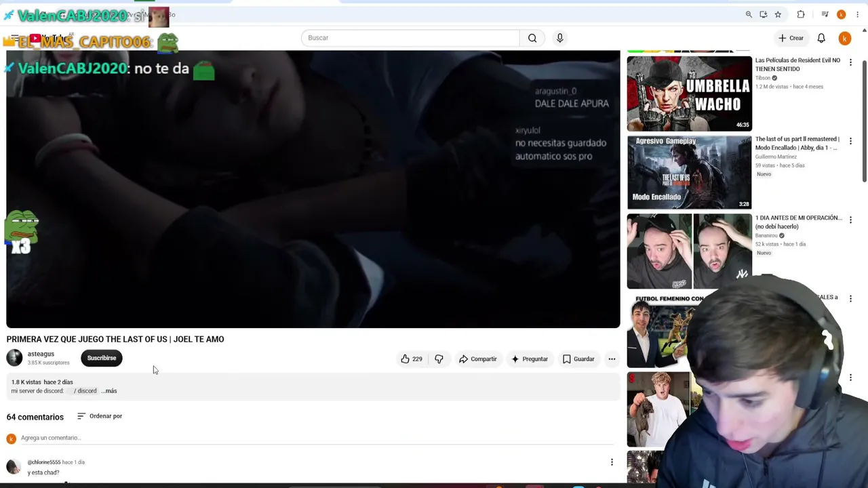The width and height of the screenshot is (868, 488).
Task: Open the Bananirou channel link
Action: (766, 235)
